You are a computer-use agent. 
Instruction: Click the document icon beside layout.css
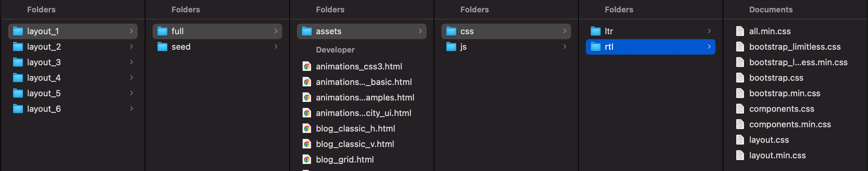pos(740,140)
